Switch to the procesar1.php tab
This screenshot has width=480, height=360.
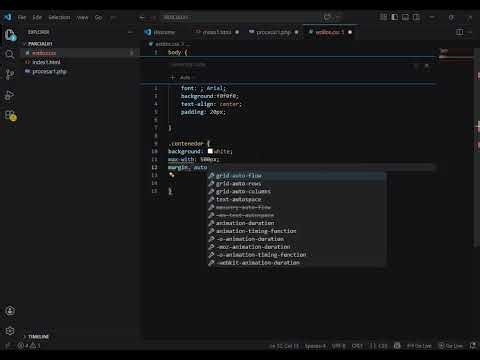point(273,32)
